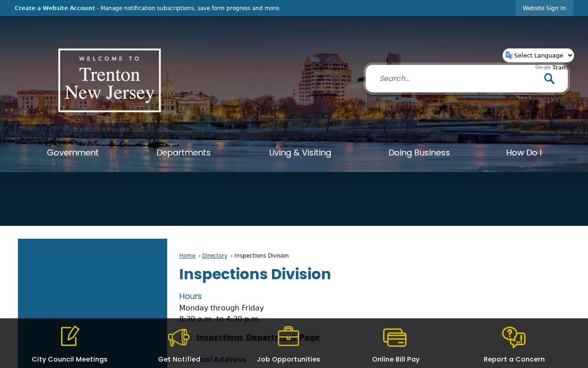Click the City Council Meetings label
The width and height of the screenshot is (588, 368).
tap(69, 359)
